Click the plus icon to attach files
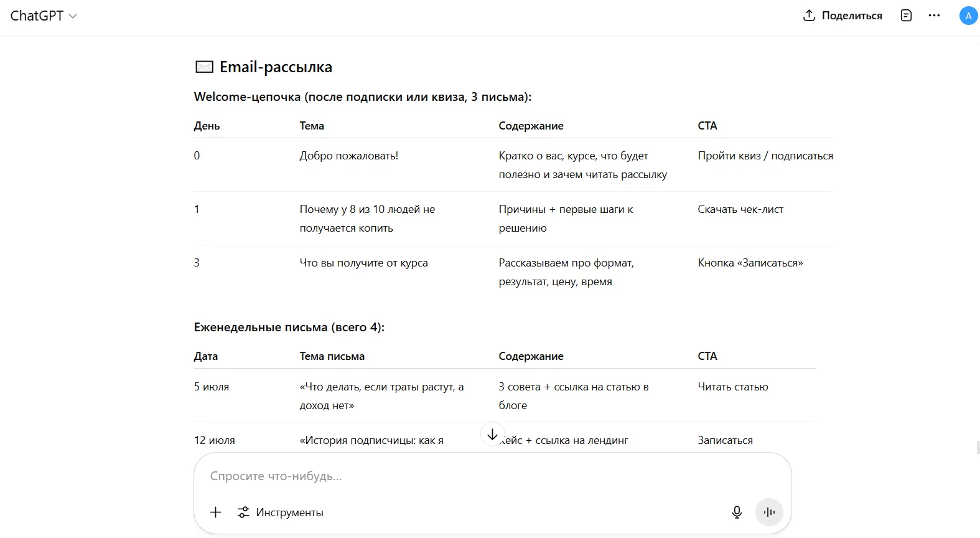The height and width of the screenshot is (538, 980). pyautogui.click(x=215, y=512)
